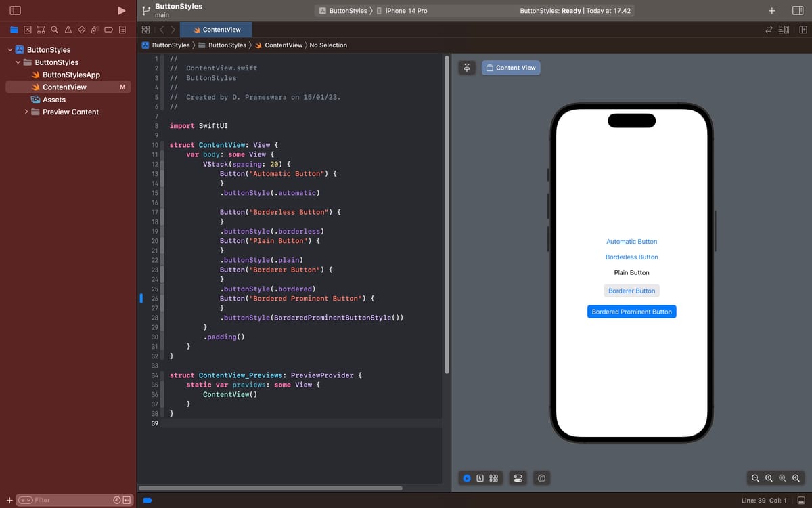
Task: Toggle the inspectors panel at top right
Action: [x=797, y=11]
